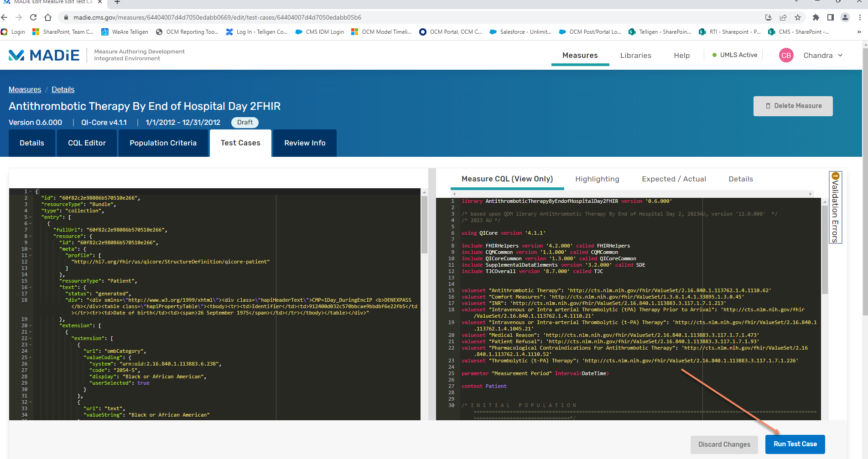Collapse the entry array fold on line 5

pos(31,217)
